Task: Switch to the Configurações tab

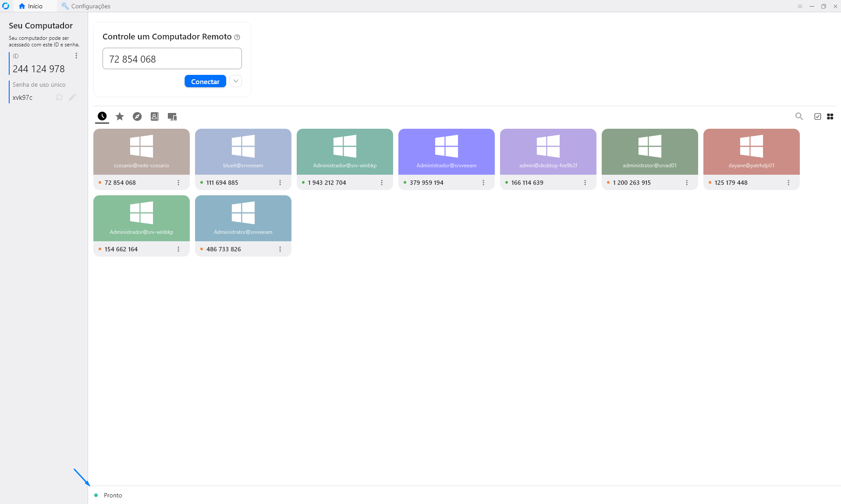Action: pos(86,6)
